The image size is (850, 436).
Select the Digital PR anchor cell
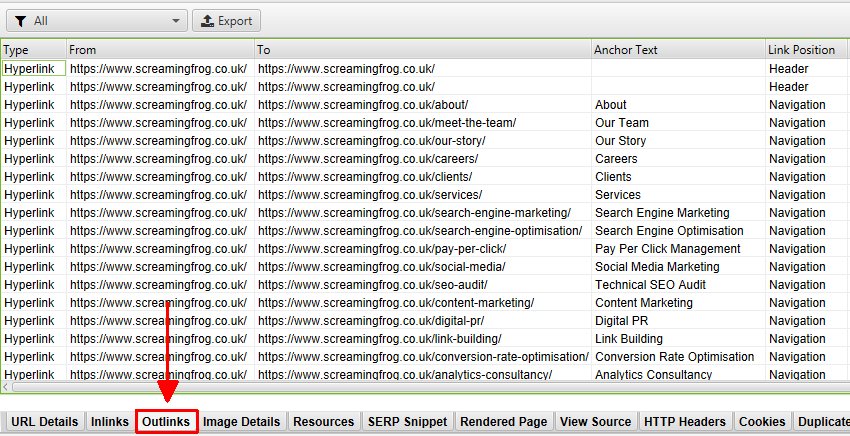[x=678, y=320]
